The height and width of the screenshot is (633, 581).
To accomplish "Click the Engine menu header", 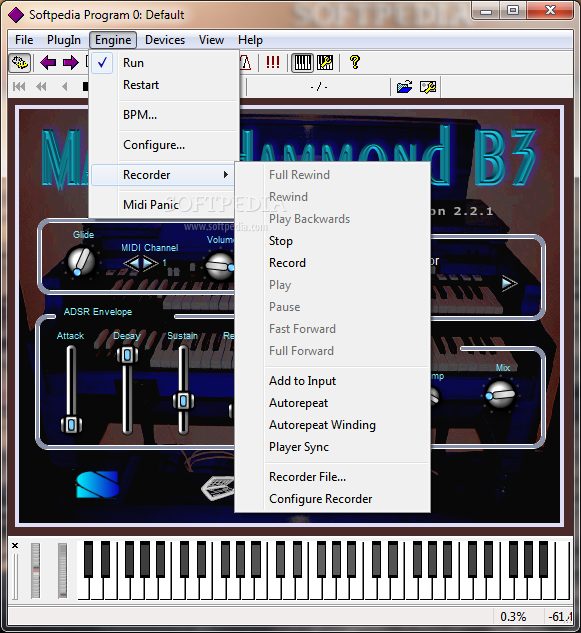I will (113, 40).
